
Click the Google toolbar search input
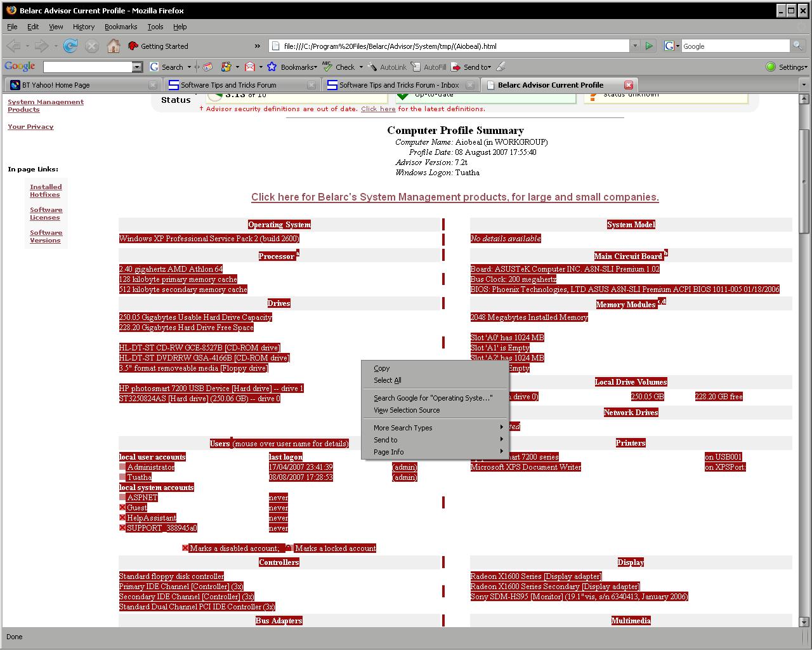[88, 67]
